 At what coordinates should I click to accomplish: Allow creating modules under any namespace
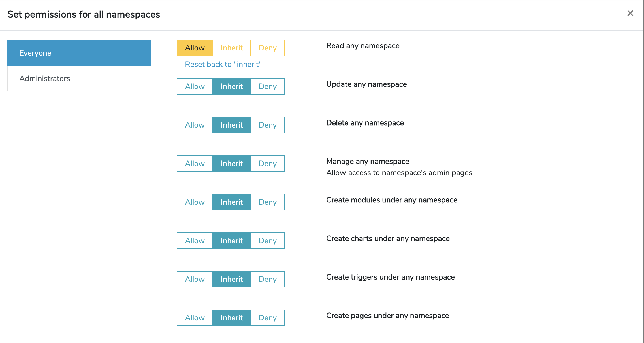pyautogui.click(x=195, y=202)
